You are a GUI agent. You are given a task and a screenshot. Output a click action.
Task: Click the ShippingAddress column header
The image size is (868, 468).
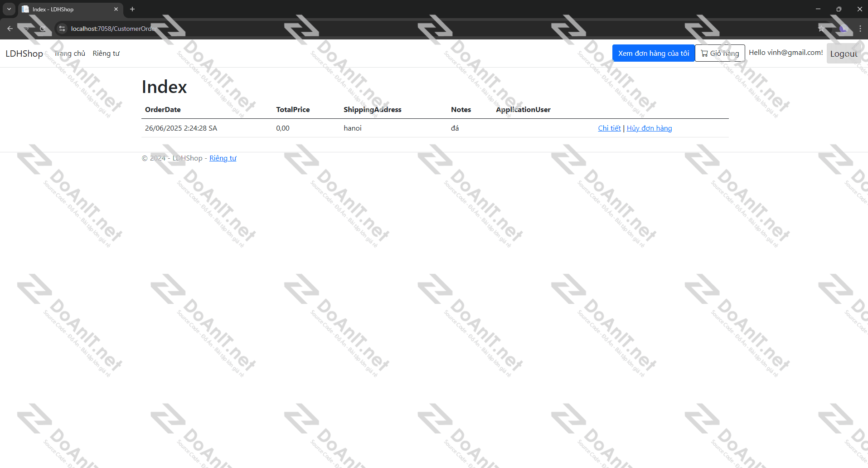coord(373,110)
